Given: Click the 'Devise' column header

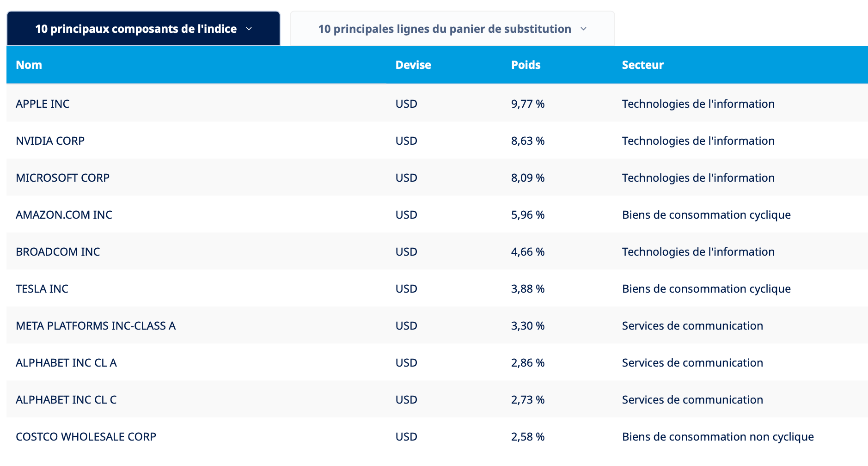Looking at the screenshot, I should coord(413,65).
